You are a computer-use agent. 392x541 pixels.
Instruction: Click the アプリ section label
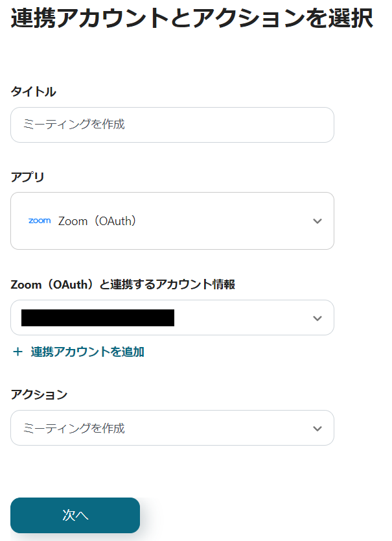(x=25, y=176)
